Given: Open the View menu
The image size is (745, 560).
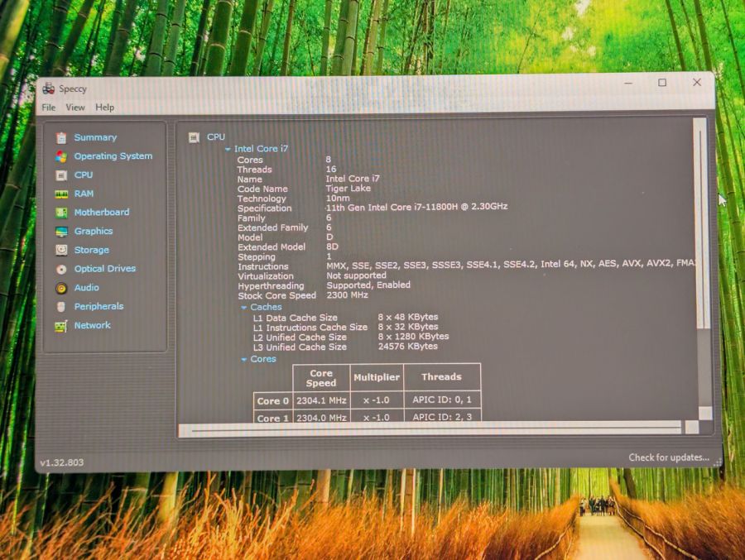Looking at the screenshot, I should click(75, 108).
